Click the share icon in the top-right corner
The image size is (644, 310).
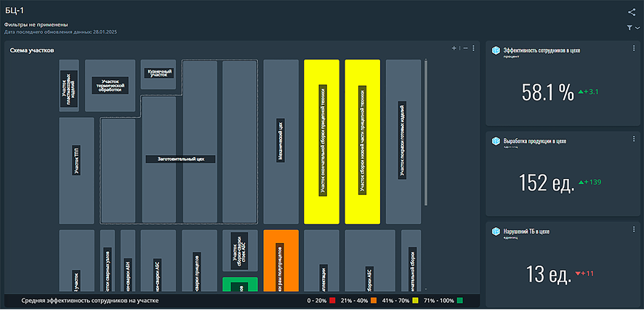tap(632, 12)
